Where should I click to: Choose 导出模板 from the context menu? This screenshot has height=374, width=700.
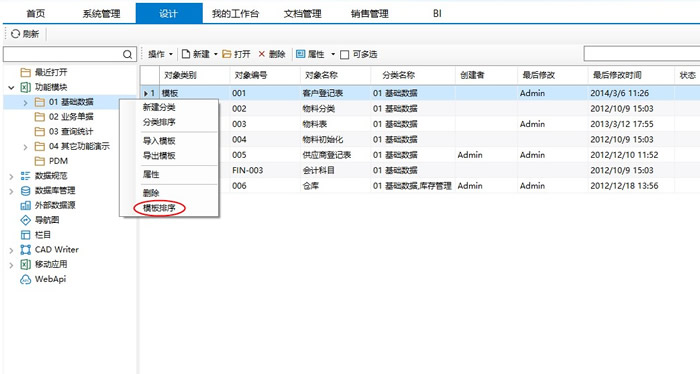coord(159,155)
